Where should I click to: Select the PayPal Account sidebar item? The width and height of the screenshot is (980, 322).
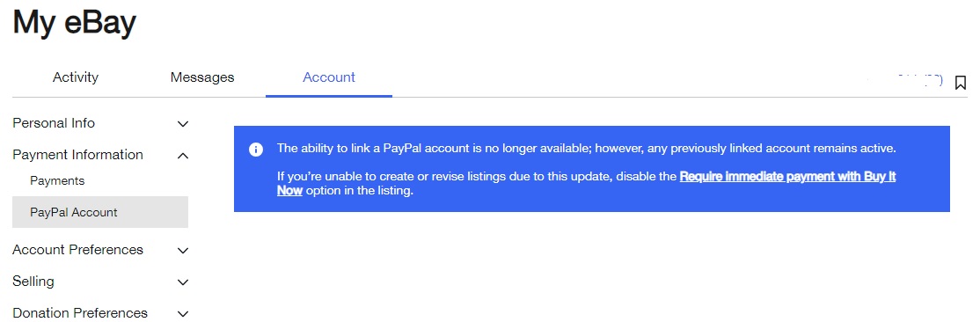[x=100, y=212]
